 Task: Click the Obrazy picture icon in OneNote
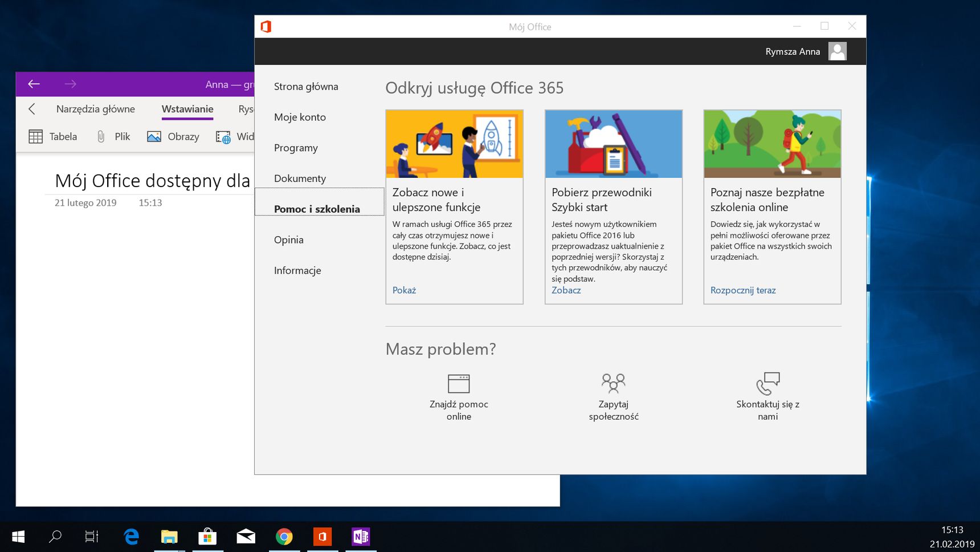click(x=154, y=137)
